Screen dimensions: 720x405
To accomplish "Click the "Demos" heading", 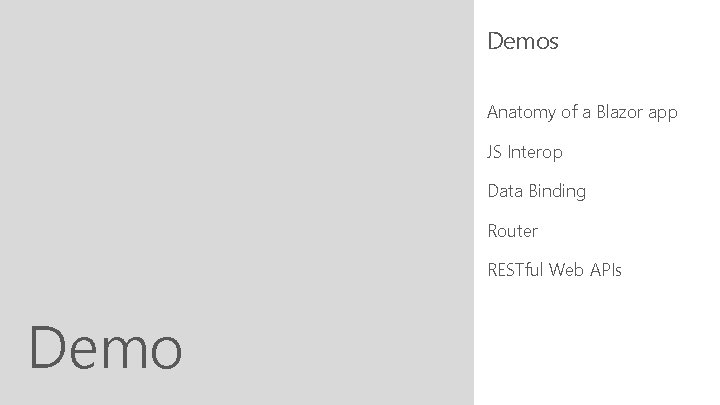I will click(x=522, y=42).
